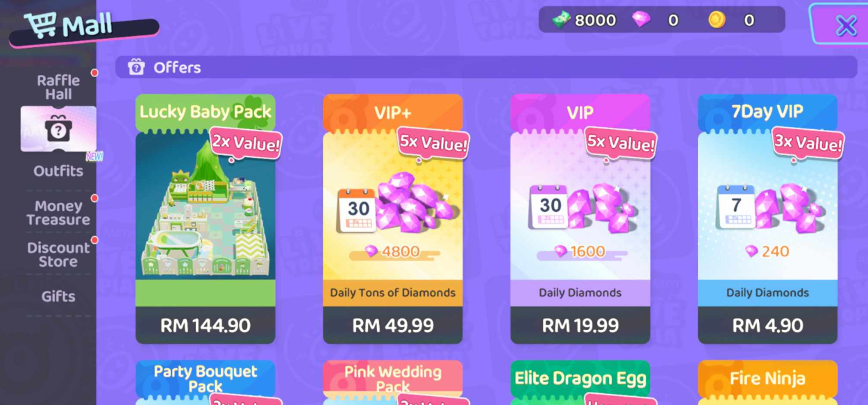The image size is (868, 405).
Task: Open the Gifts tab
Action: point(58,297)
